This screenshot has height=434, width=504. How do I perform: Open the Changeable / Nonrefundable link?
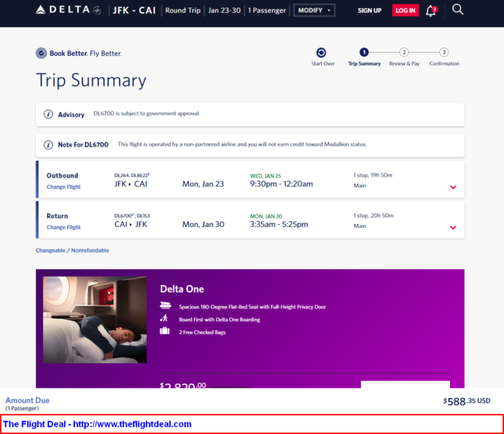pyautogui.click(x=72, y=250)
